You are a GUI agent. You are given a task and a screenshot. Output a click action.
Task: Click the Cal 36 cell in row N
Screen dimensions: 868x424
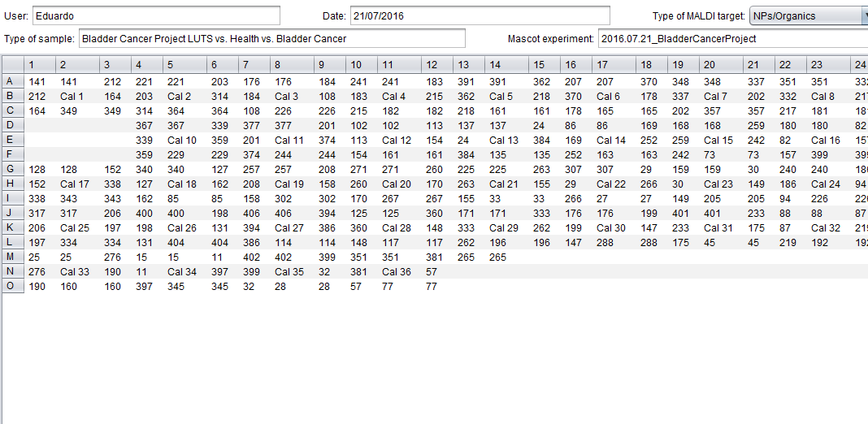(x=399, y=271)
